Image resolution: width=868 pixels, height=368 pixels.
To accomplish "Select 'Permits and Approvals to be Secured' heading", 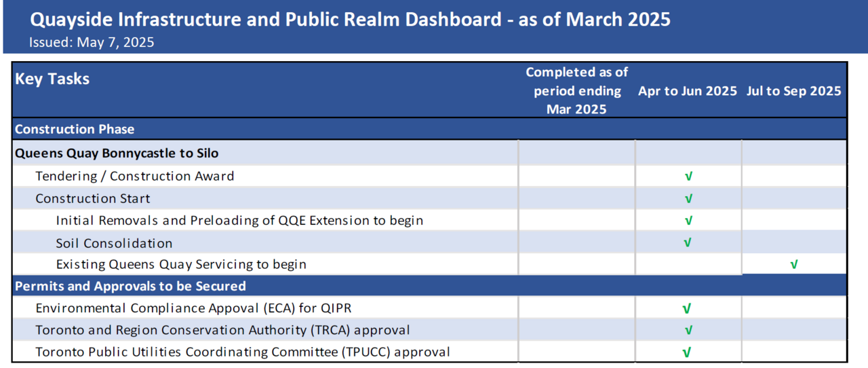I will coord(130,286).
